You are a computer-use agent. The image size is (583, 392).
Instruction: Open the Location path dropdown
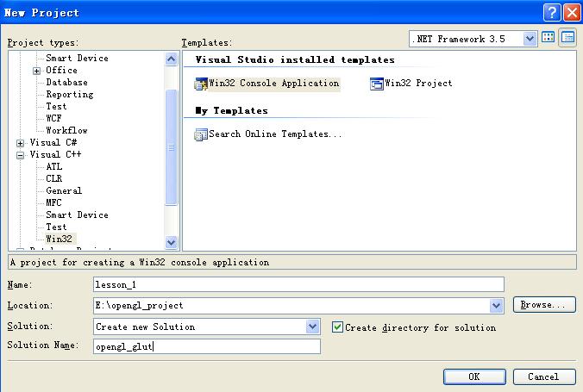pyautogui.click(x=496, y=306)
